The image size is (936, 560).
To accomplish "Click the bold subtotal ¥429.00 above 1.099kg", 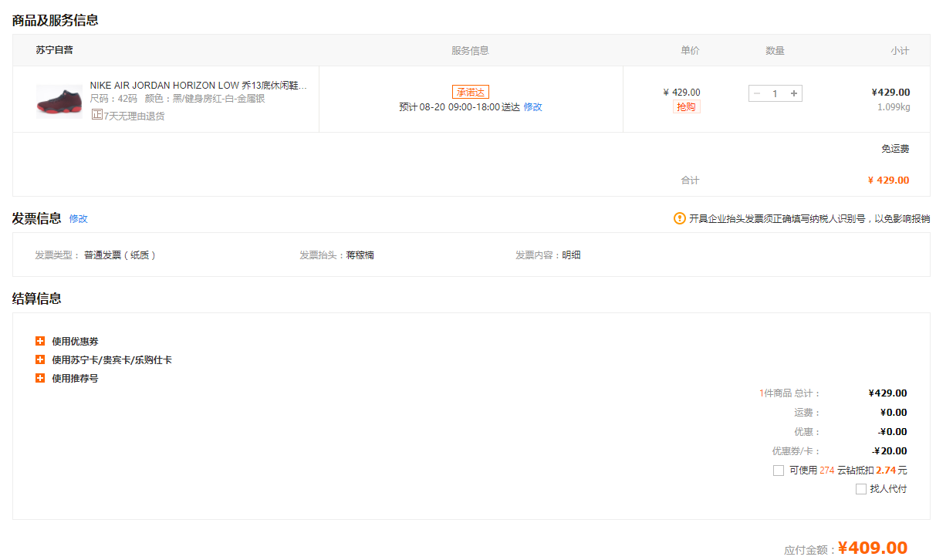I will [890, 93].
